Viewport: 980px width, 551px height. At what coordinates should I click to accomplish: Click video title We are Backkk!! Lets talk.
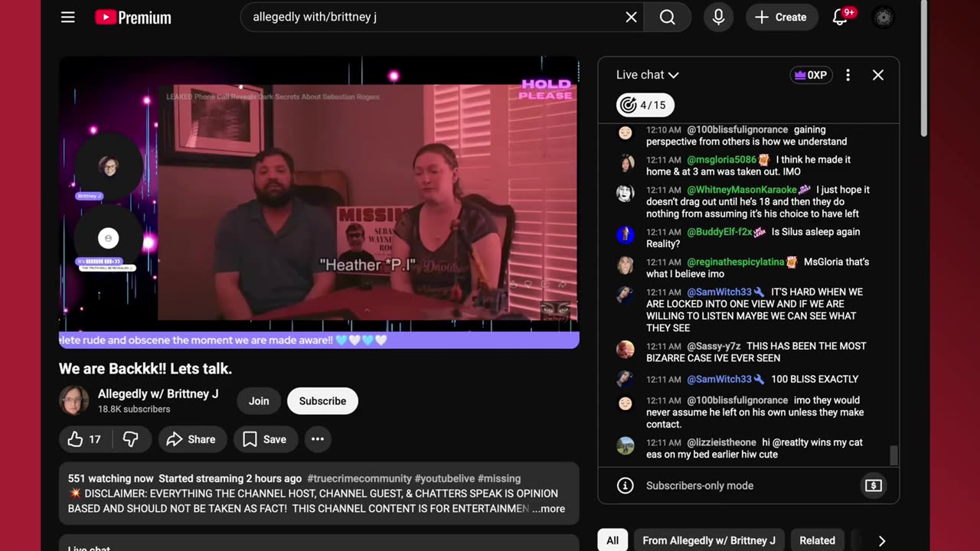pos(145,369)
